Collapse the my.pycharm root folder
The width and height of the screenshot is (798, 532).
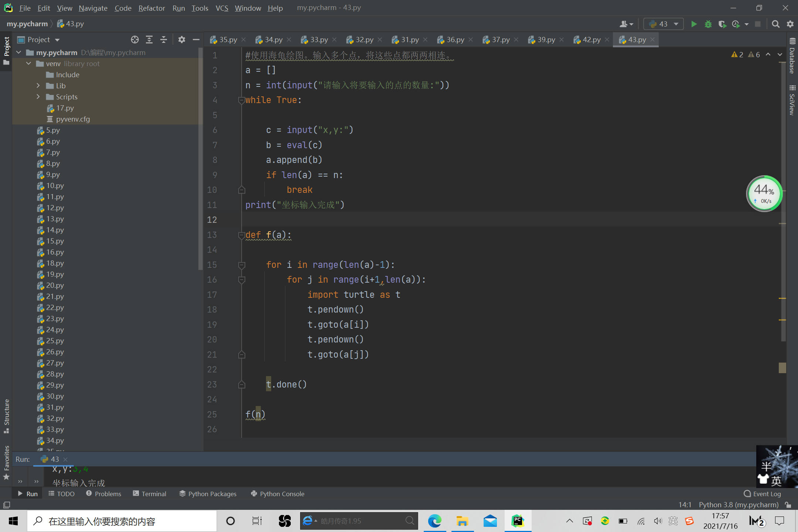click(x=19, y=52)
